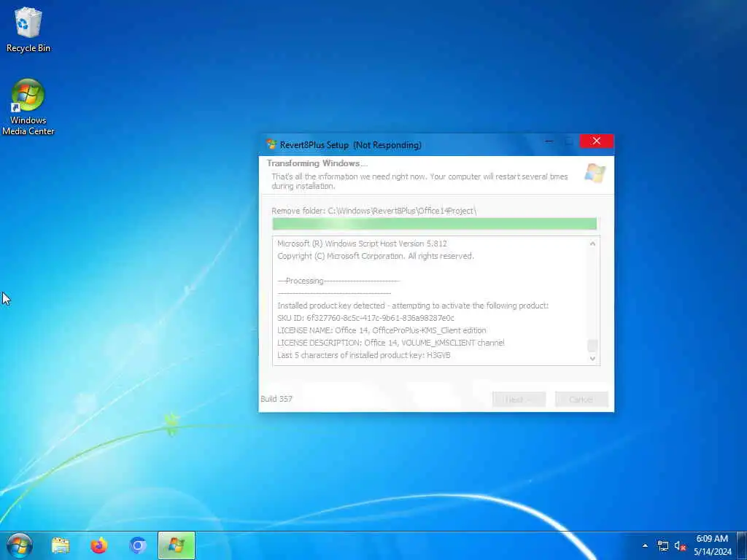Click the greyed-out Cancel button

coord(581,400)
